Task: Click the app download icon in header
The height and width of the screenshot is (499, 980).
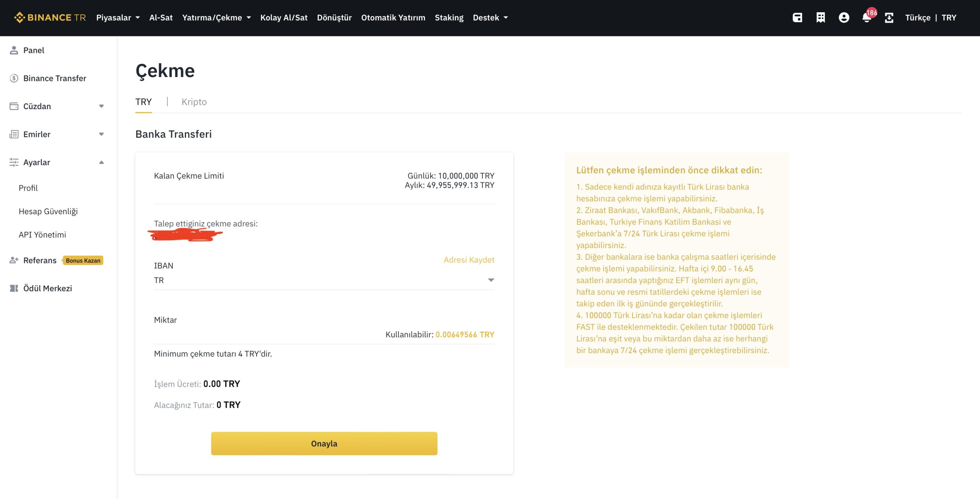Action: pos(889,18)
